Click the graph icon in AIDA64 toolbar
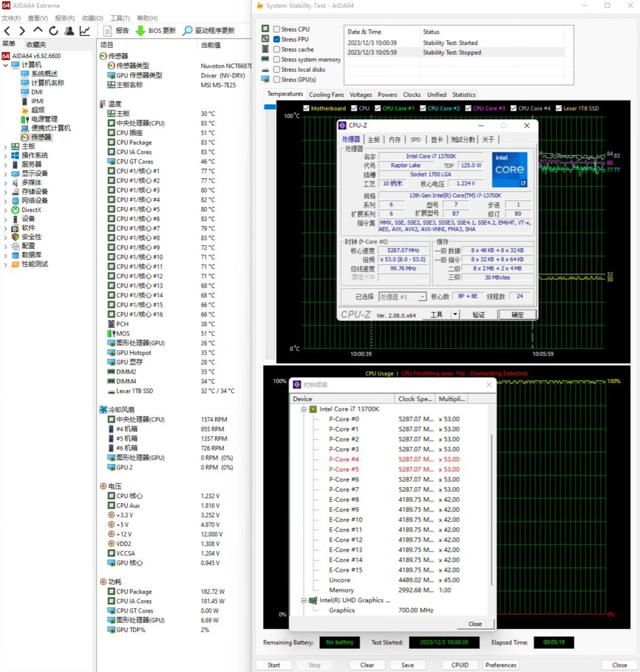 coord(85,31)
